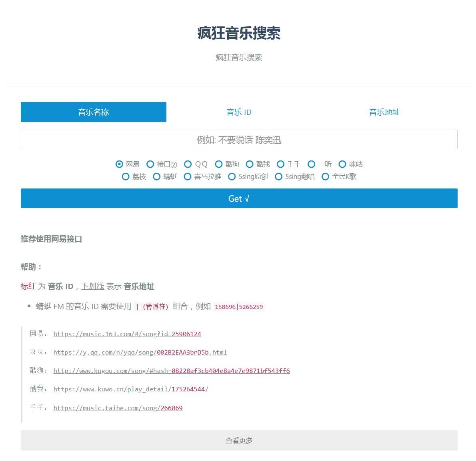Open the music.taihe.com song link
The height and width of the screenshot is (461, 476).
[x=118, y=408]
